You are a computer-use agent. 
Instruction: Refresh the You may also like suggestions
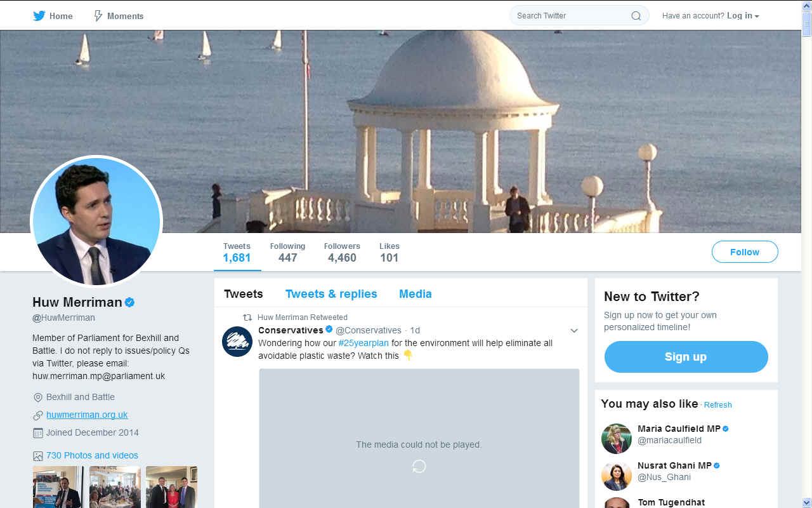pyautogui.click(x=718, y=404)
